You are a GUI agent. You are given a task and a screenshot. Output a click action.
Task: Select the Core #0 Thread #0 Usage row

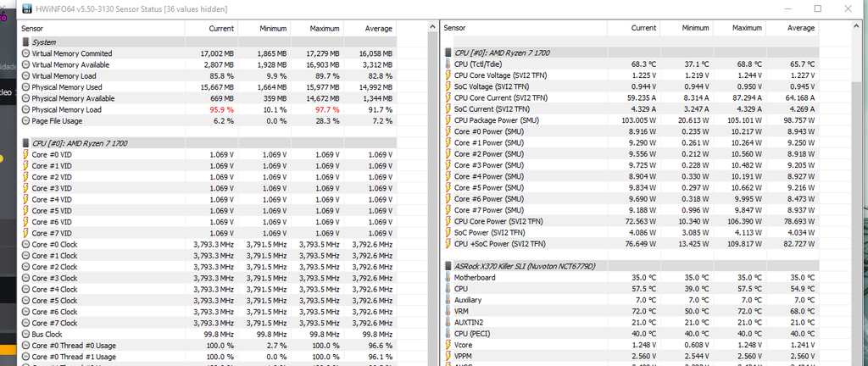click(208, 346)
